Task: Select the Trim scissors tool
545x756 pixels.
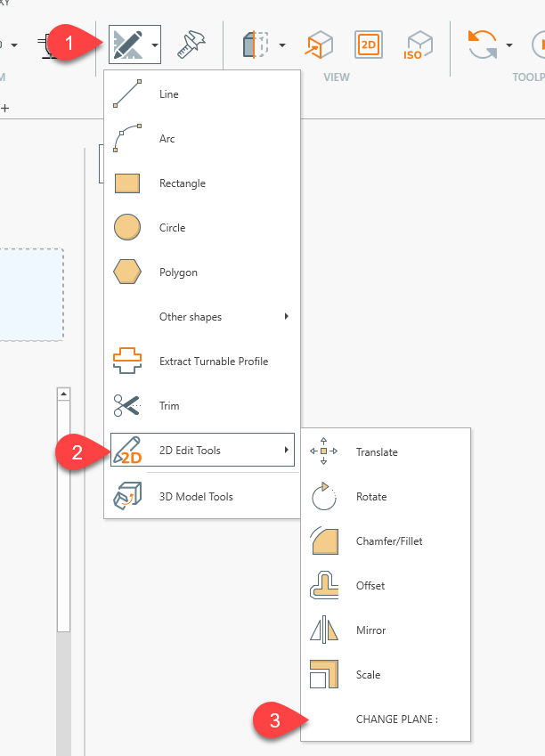Action: coord(168,406)
